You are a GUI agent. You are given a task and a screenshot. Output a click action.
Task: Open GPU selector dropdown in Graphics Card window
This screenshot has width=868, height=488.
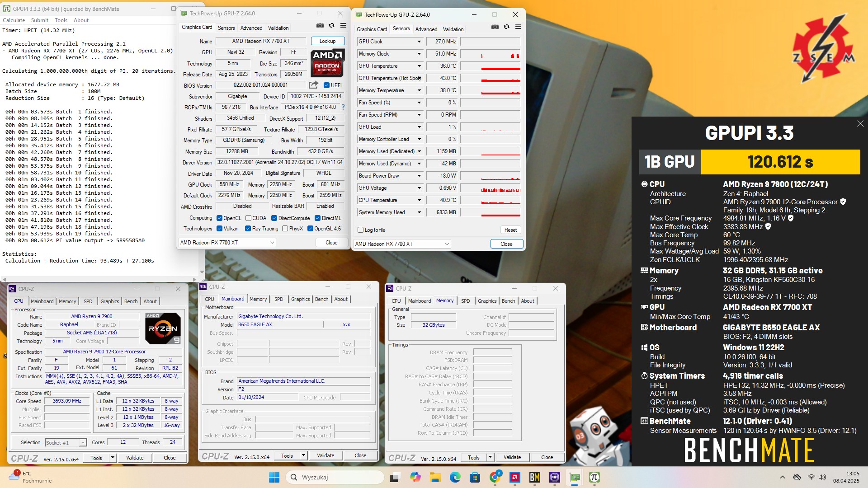pyautogui.click(x=227, y=243)
